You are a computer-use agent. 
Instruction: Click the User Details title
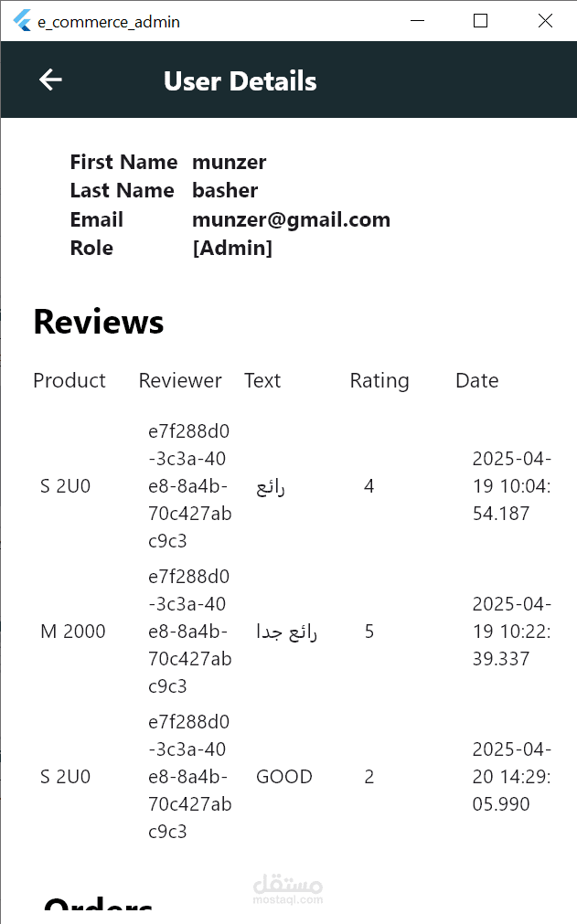(x=240, y=81)
